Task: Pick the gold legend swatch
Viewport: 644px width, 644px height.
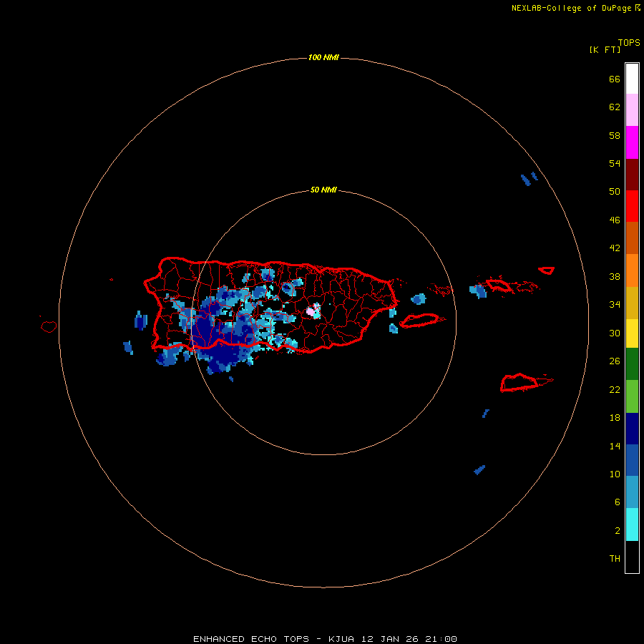Action: [x=632, y=303]
